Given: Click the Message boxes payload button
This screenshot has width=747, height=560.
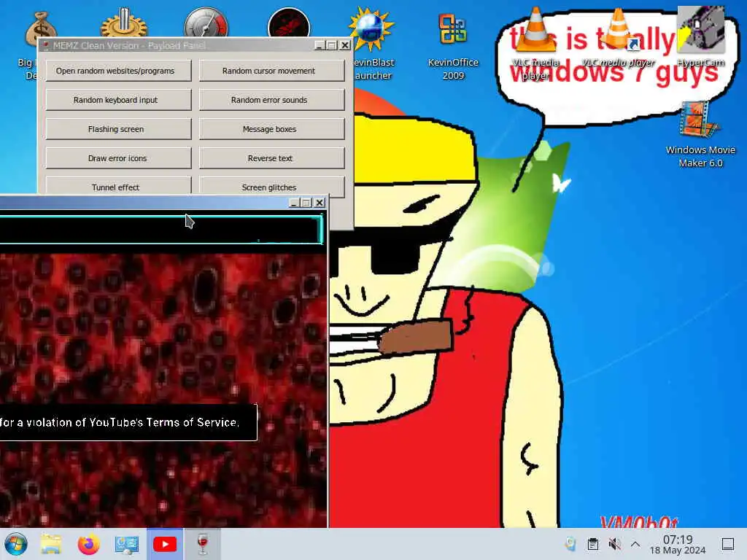Looking at the screenshot, I should (271, 129).
